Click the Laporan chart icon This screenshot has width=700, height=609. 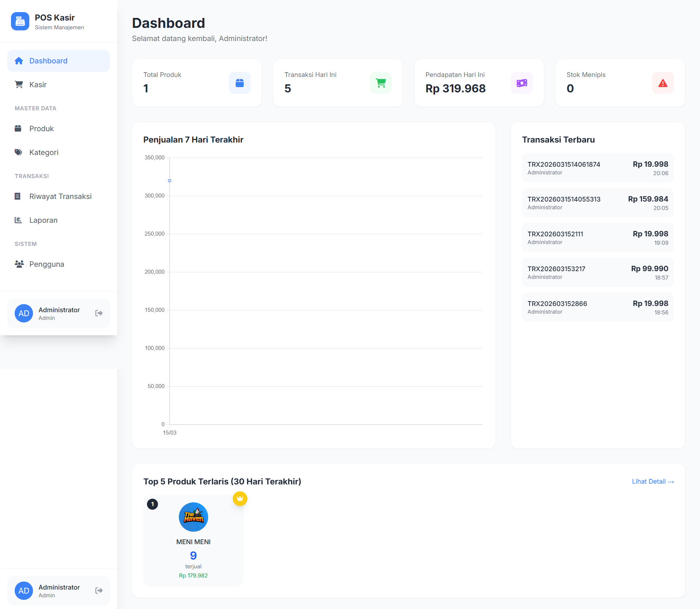[18, 220]
